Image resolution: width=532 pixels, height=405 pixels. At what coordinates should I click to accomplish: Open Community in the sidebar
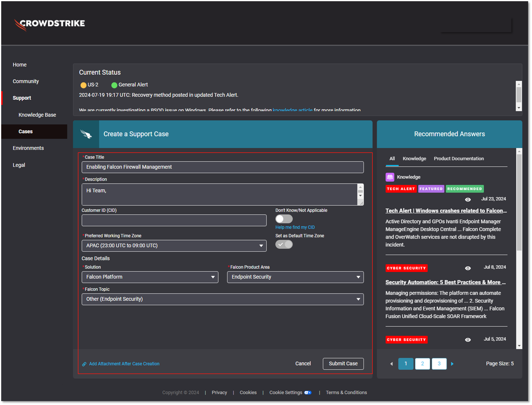point(26,81)
